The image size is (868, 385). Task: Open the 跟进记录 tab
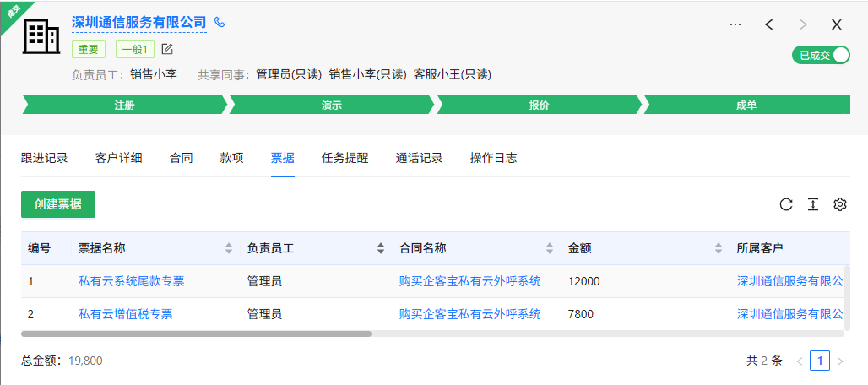(45, 158)
